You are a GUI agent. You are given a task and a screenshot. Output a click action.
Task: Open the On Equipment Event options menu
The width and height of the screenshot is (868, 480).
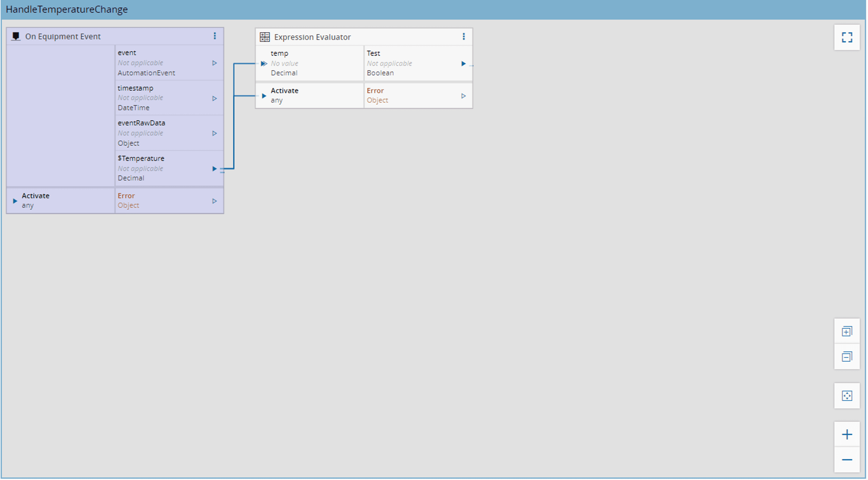pyautogui.click(x=215, y=36)
